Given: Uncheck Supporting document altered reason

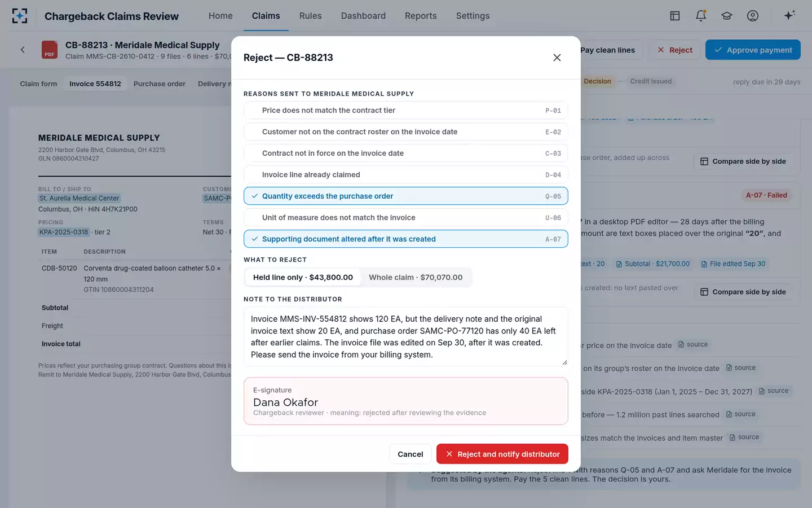Looking at the screenshot, I should pyautogui.click(x=405, y=239).
